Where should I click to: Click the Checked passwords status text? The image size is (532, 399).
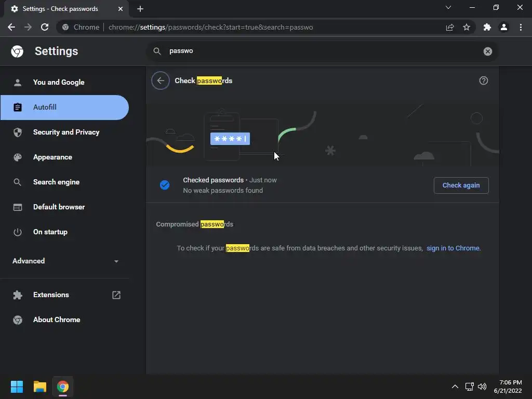click(x=214, y=180)
